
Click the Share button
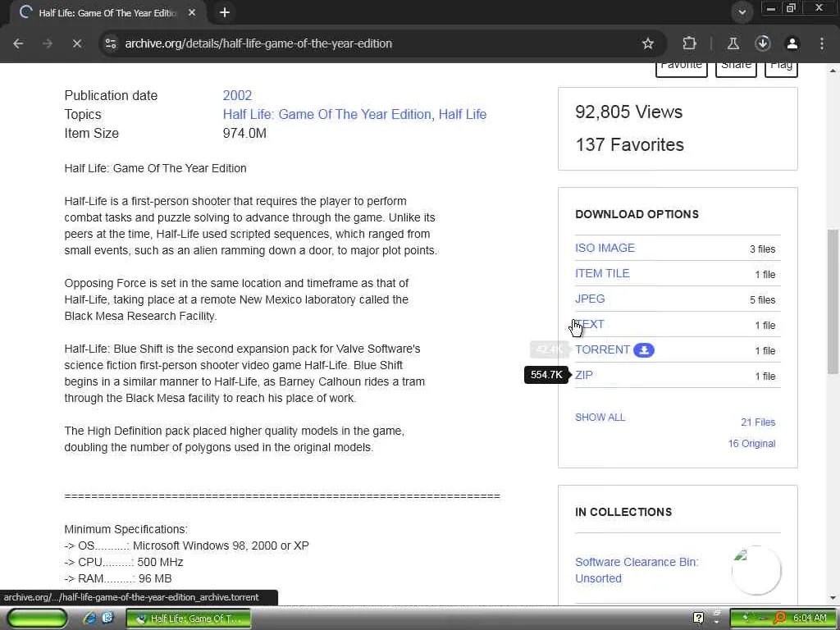tap(736, 67)
